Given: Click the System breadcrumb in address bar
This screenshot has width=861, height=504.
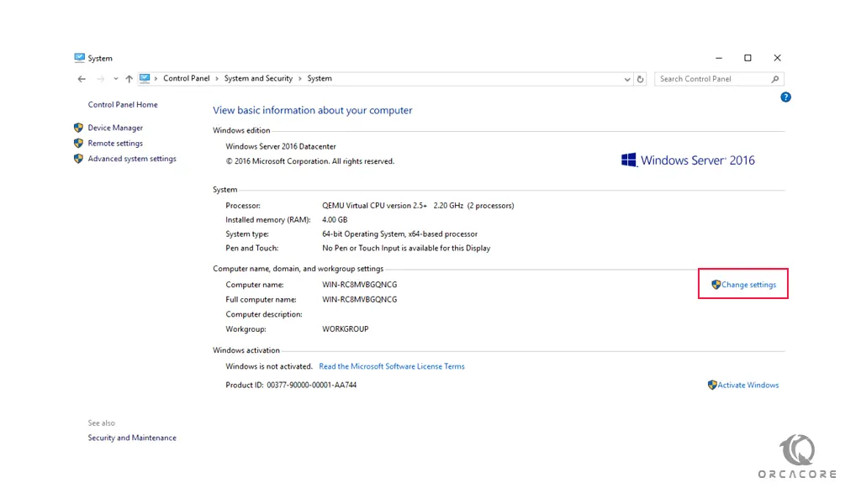Looking at the screenshot, I should 320,78.
